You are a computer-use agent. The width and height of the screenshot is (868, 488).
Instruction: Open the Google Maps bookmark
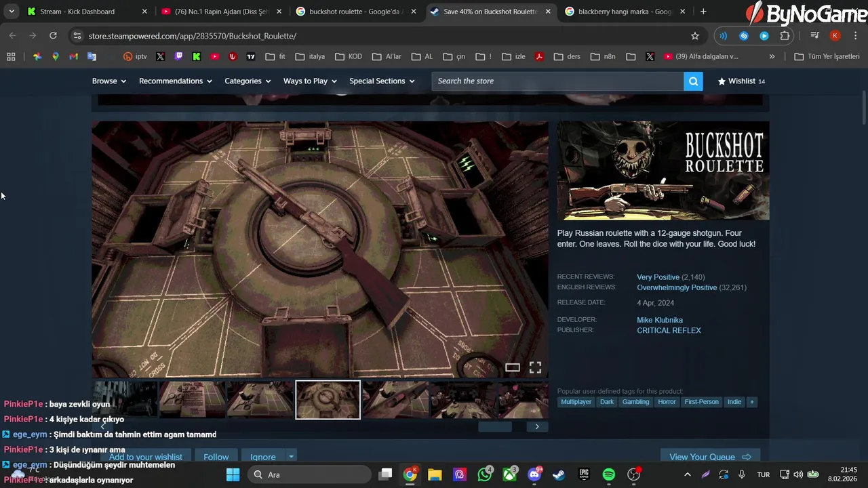(56, 57)
